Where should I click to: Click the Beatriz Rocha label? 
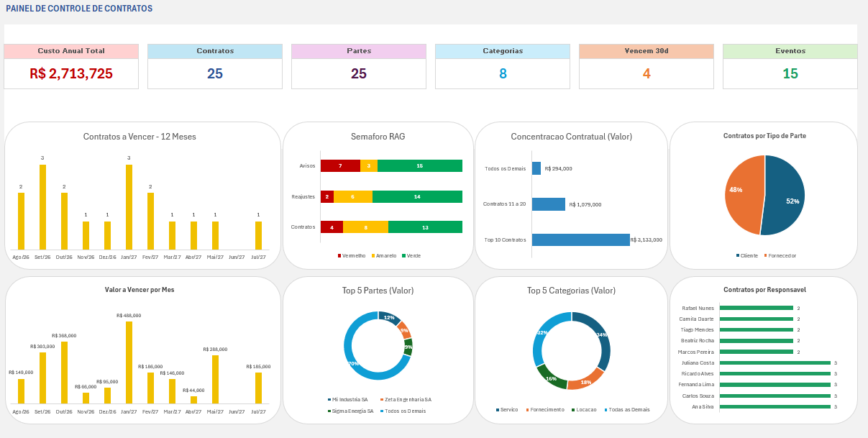(x=697, y=341)
